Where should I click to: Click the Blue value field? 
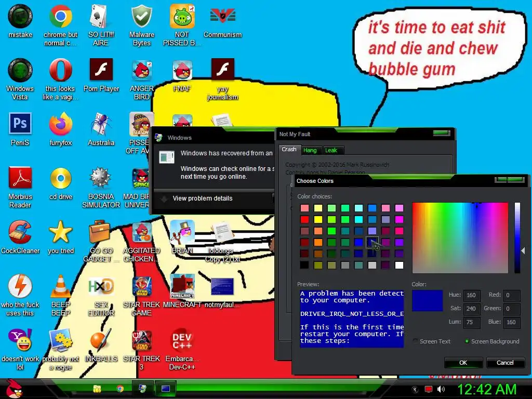[x=512, y=322]
